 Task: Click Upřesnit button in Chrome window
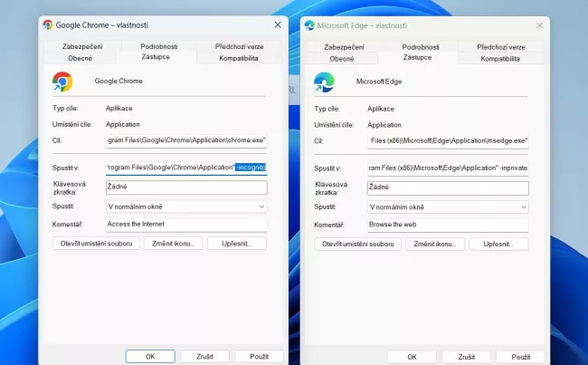[x=237, y=244]
